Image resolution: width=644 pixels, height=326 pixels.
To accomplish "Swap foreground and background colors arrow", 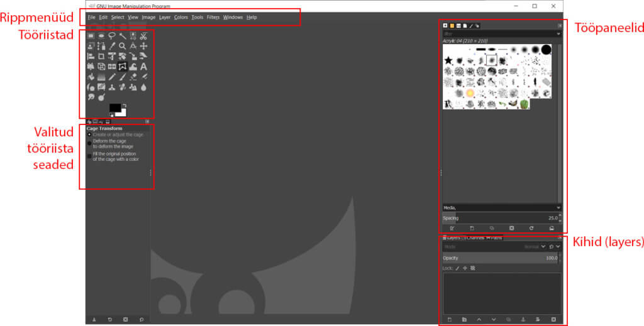I will click(x=125, y=106).
